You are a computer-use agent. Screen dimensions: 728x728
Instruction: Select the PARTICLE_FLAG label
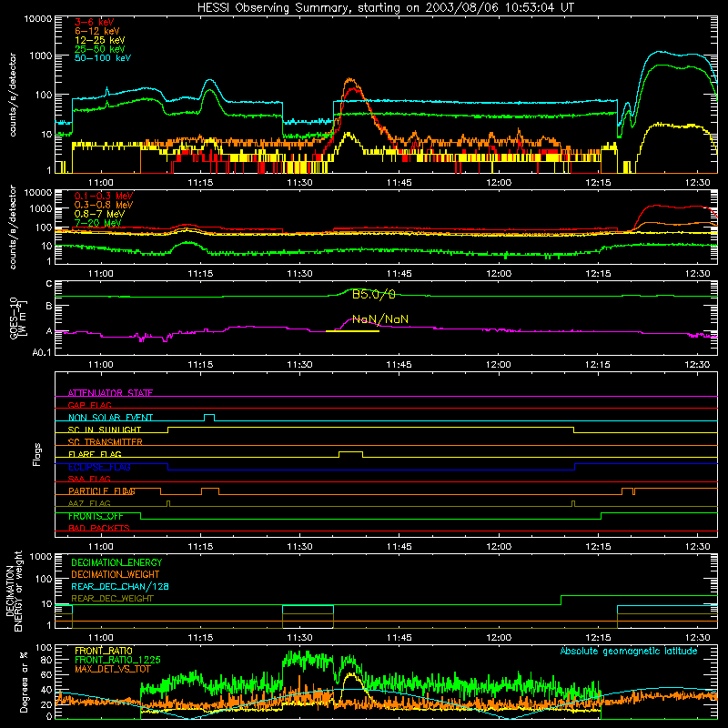click(x=102, y=490)
